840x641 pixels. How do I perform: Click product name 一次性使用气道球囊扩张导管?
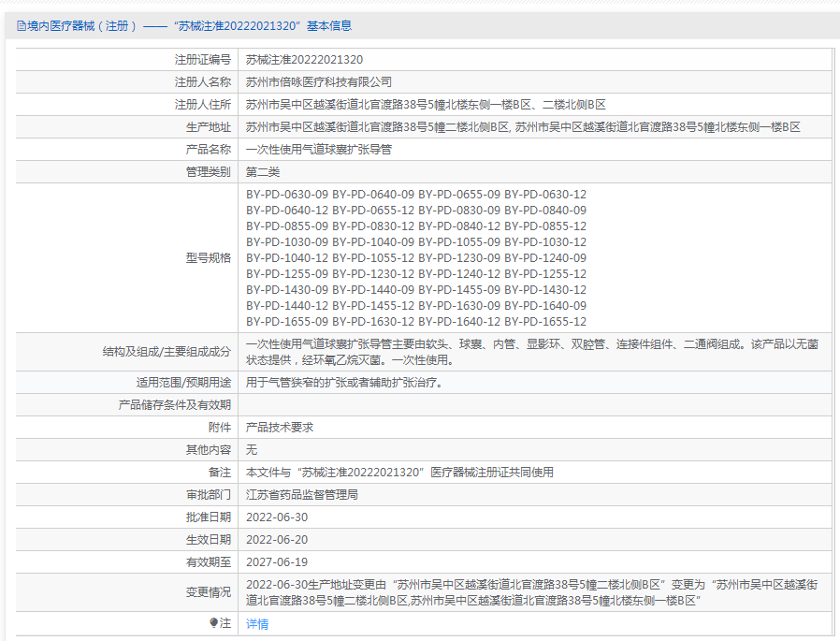pyautogui.click(x=319, y=150)
